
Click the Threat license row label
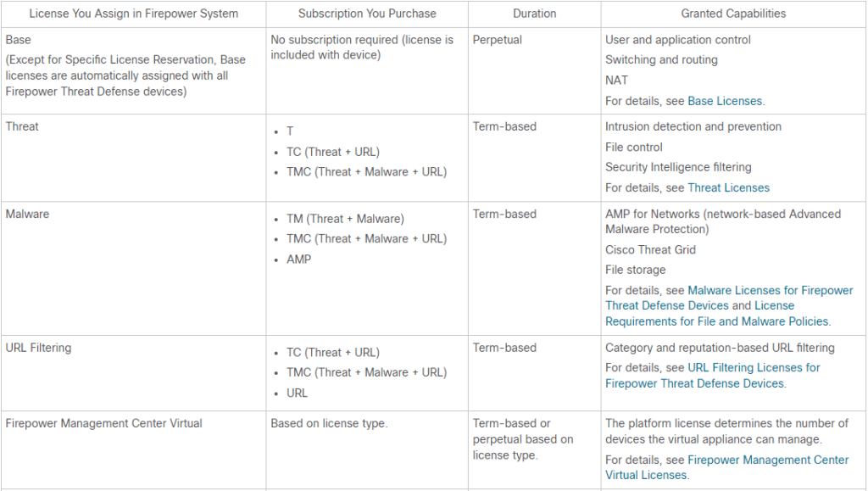point(22,126)
